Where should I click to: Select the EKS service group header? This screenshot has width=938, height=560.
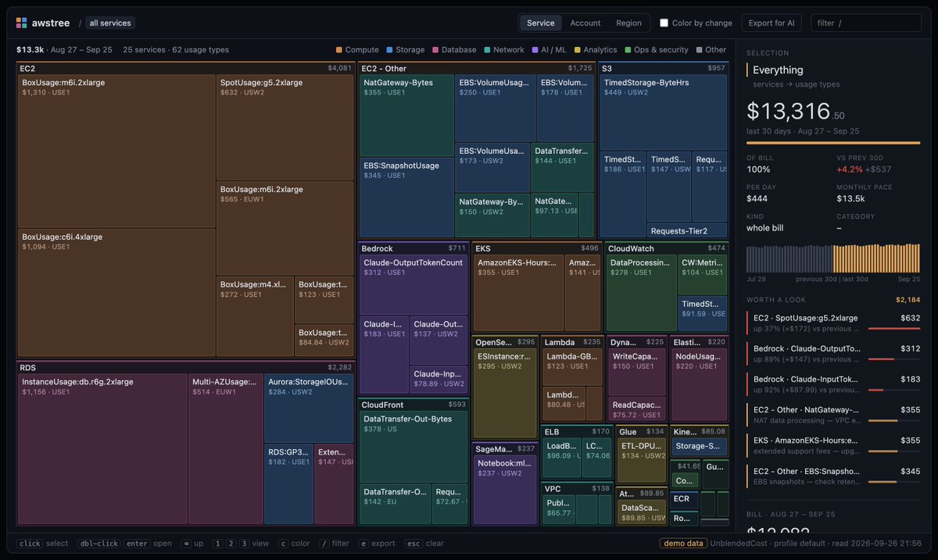(x=537, y=248)
